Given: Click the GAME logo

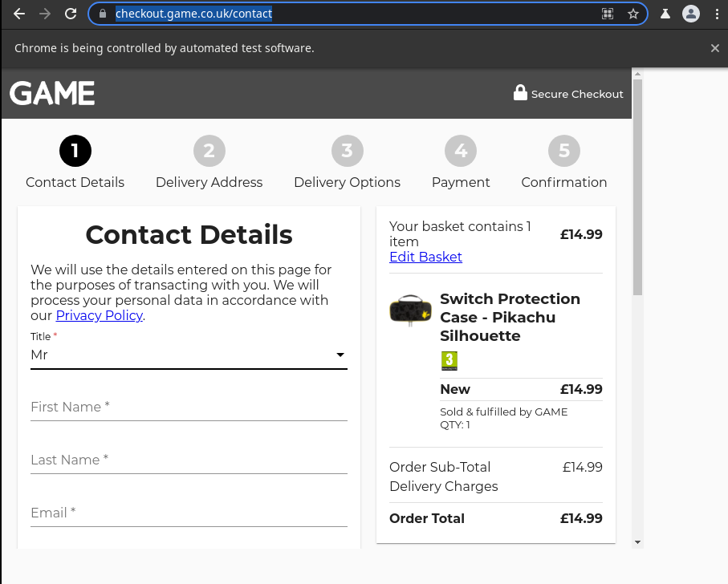Looking at the screenshot, I should [52, 93].
